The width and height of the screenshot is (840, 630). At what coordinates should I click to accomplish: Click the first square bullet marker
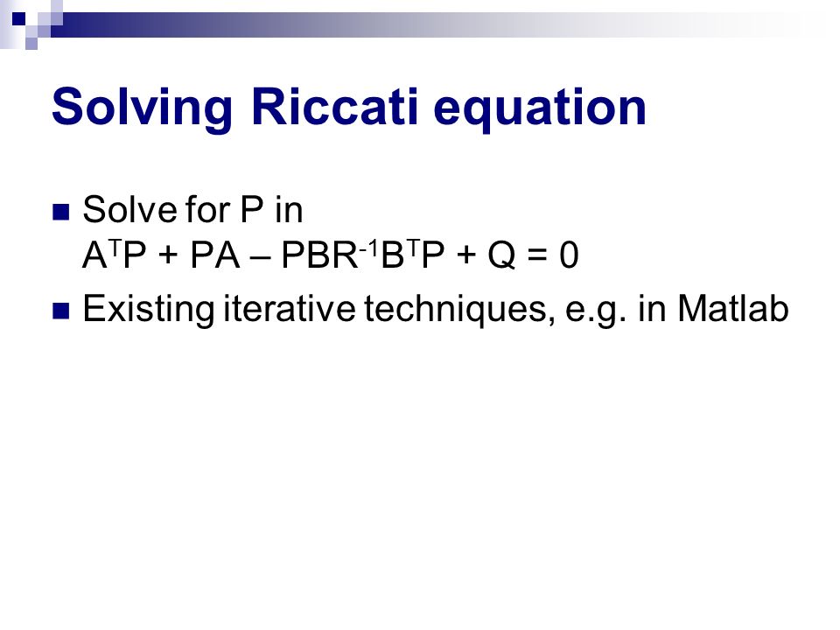61,212
